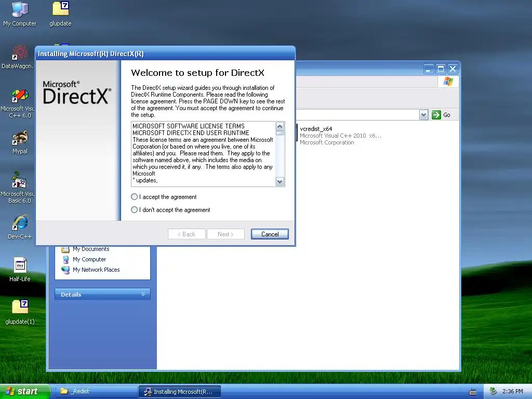Minimize the Explorer window
This screenshot has width=532, height=399.
coord(429,69)
